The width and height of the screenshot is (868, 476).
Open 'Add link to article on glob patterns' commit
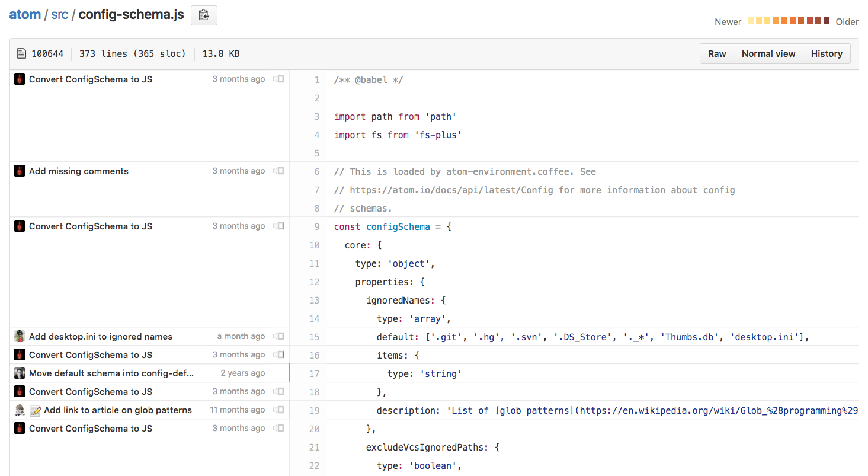pos(118,410)
